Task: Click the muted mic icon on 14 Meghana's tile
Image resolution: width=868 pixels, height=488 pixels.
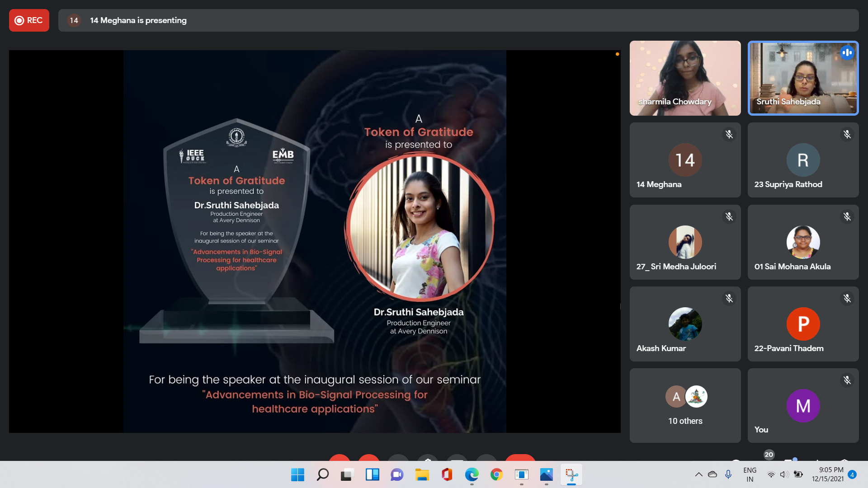Action: [729, 135]
